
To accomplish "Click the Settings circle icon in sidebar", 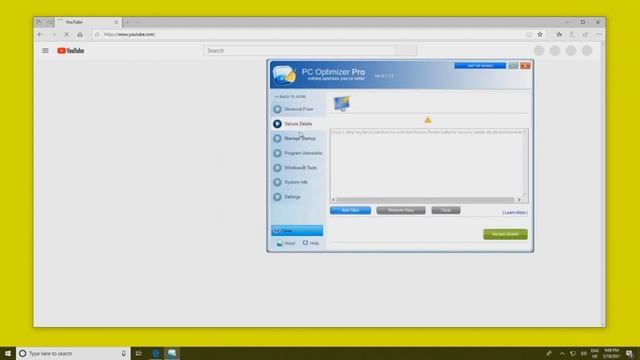I will coord(277,197).
